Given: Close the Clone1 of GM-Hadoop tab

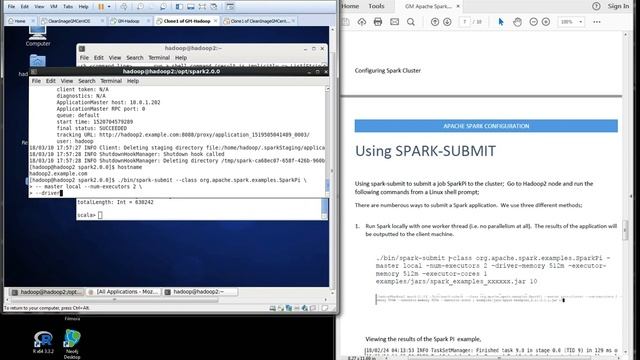Looking at the screenshot, I should 215,21.
